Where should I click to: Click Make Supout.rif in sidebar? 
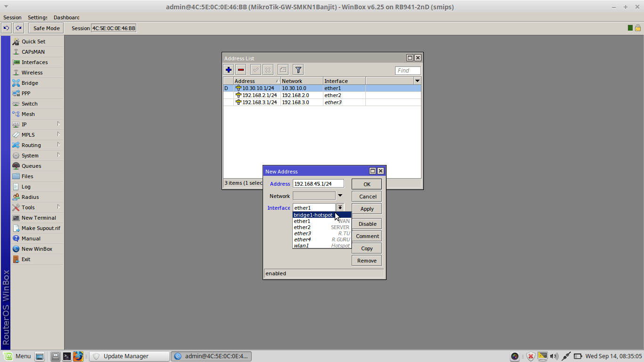point(37,228)
